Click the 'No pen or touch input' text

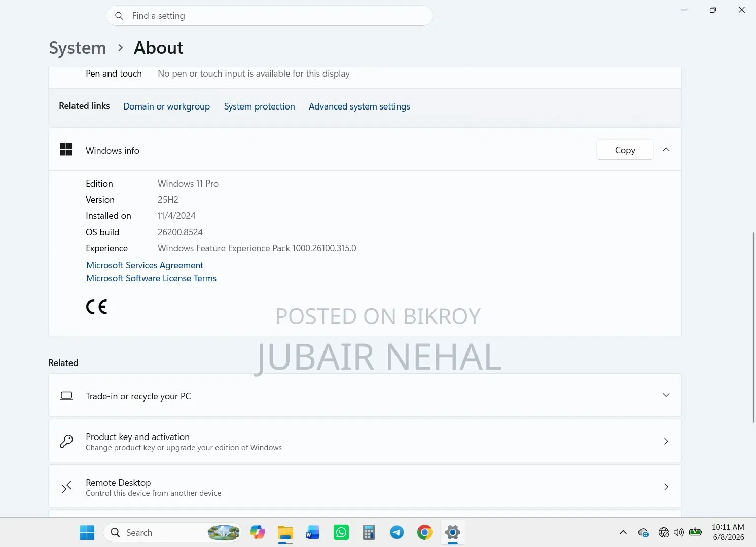point(254,74)
